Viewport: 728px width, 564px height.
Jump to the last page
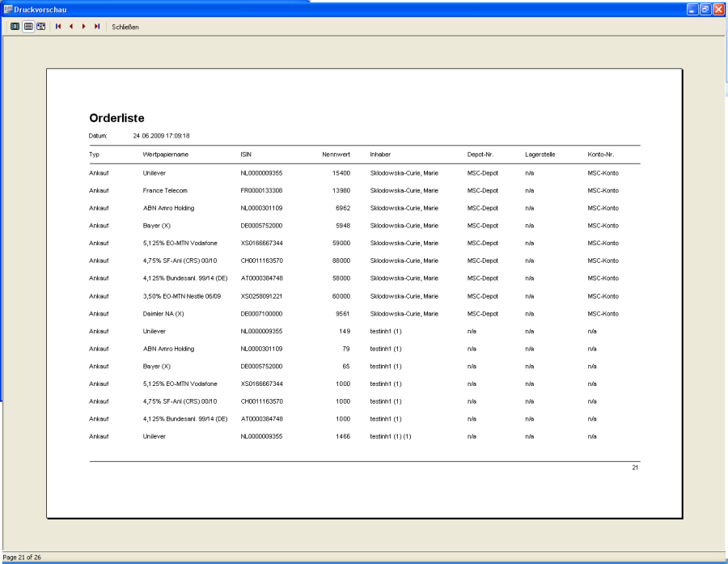[x=97, y=27]
